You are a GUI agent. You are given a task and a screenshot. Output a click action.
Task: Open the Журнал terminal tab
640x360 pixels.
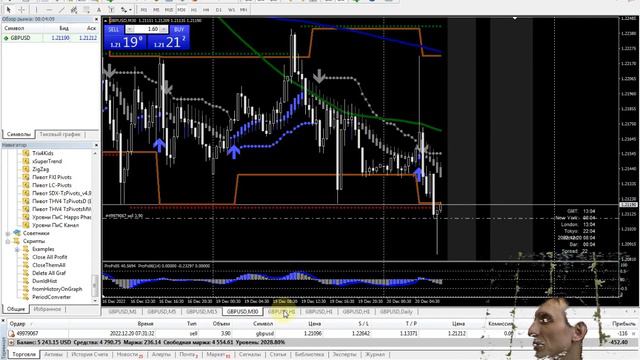[x=375, y=354]
